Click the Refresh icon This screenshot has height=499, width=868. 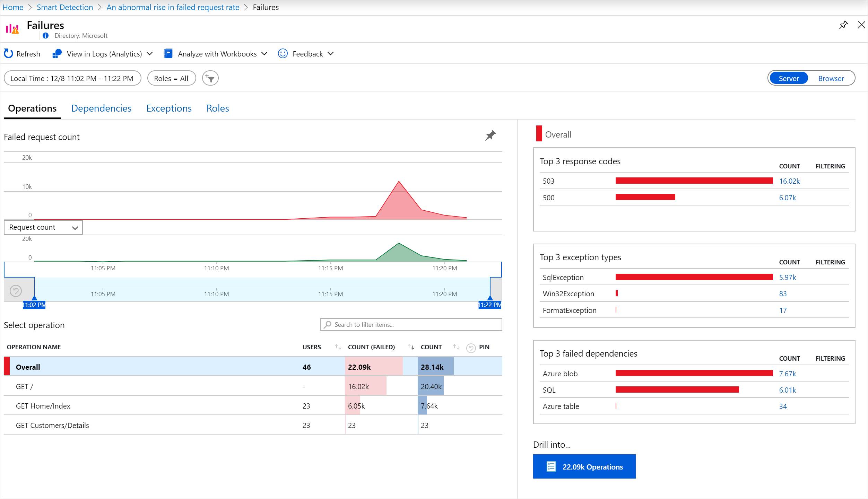(x=8, y=54)
